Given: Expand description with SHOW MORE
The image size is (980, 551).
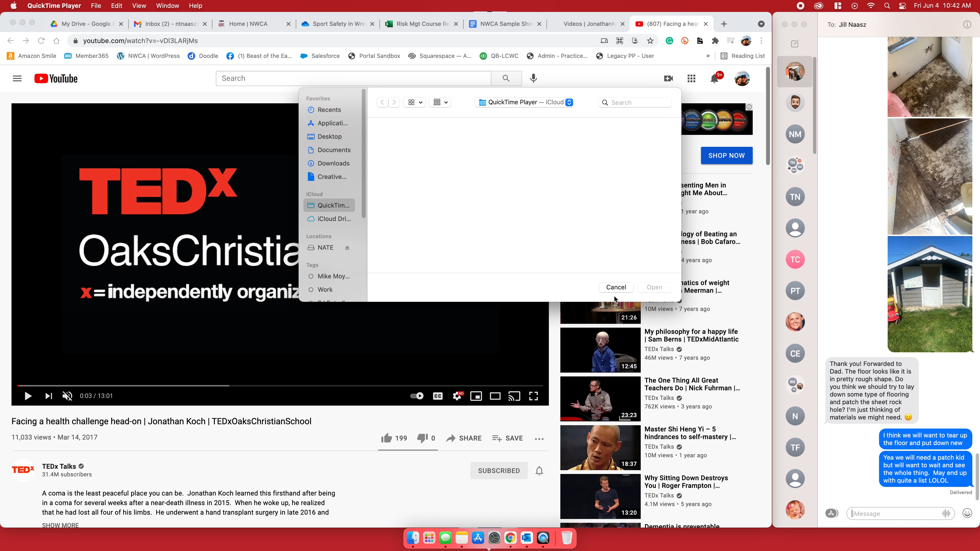Looking at the screenshot, I should click(60, 525).
